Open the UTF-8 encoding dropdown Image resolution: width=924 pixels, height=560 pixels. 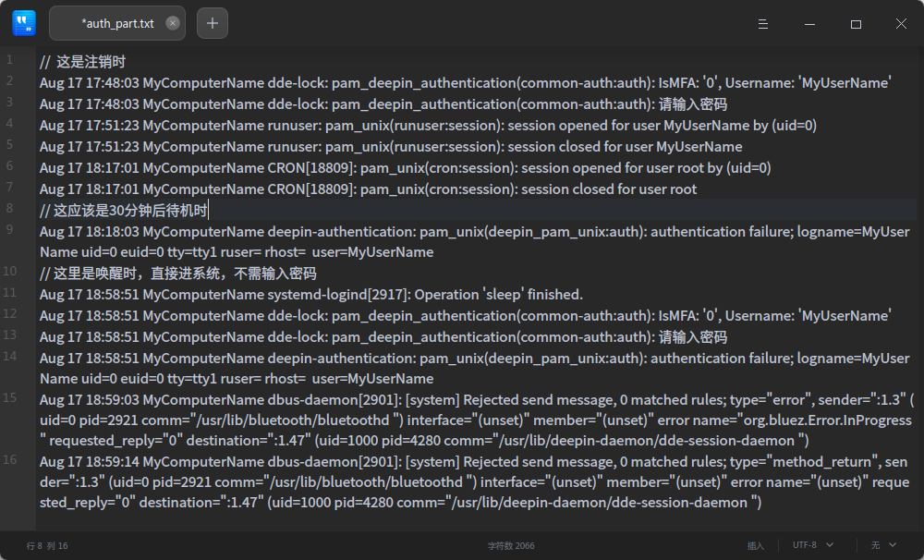coord(806,545)
